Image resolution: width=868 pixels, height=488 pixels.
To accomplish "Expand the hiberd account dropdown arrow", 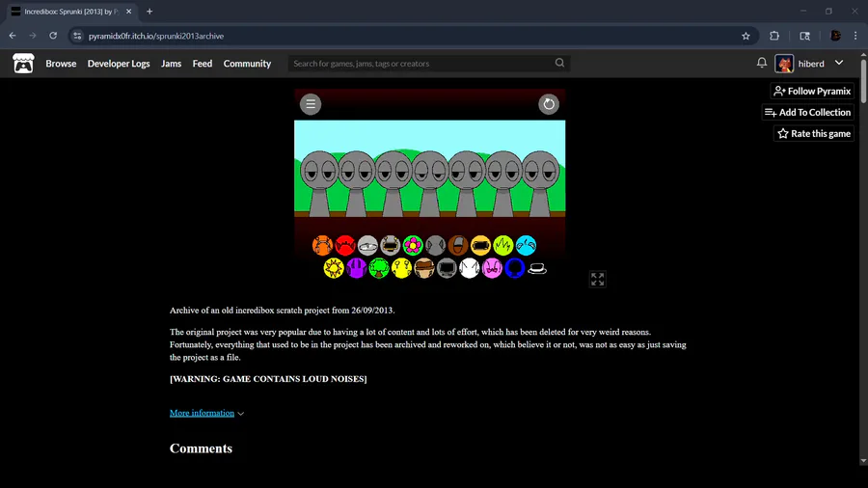I will coord(839,63).
